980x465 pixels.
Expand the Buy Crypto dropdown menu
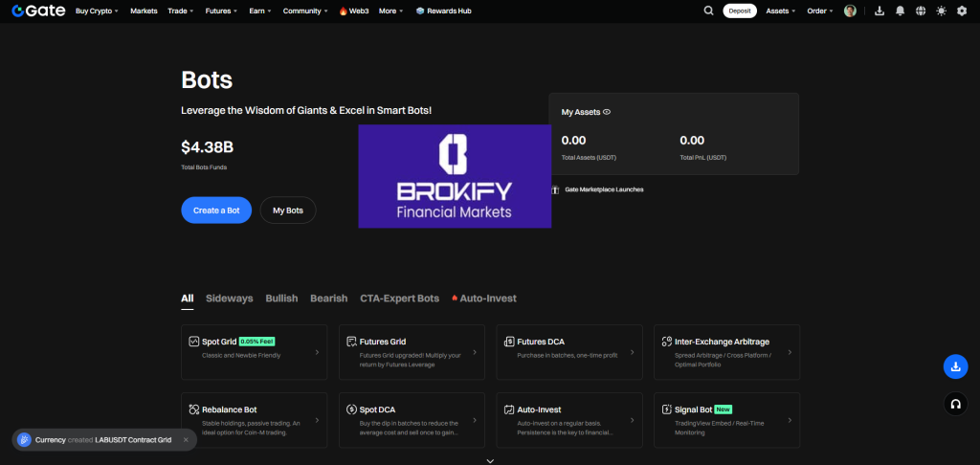pyautogui.click(x=99, y=11)
